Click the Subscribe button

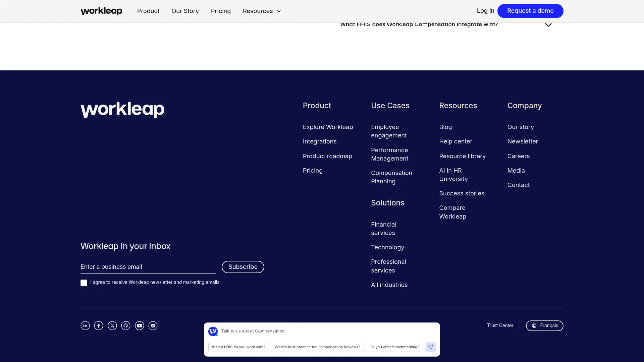(243, 267)
